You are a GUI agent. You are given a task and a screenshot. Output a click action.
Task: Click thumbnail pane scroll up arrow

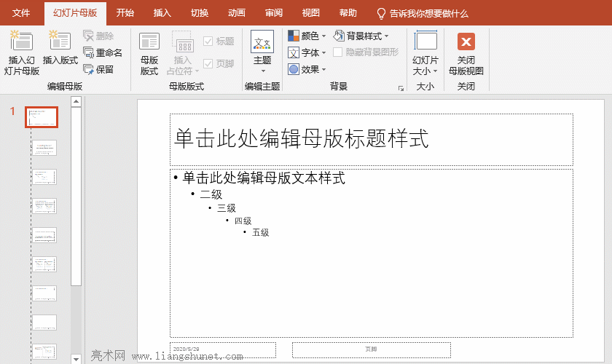click(76, 101)
